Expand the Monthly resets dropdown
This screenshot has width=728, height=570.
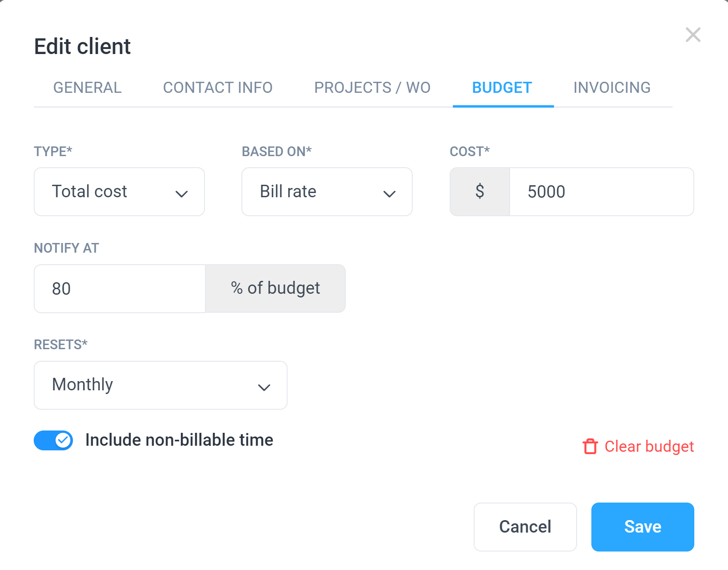161,385
